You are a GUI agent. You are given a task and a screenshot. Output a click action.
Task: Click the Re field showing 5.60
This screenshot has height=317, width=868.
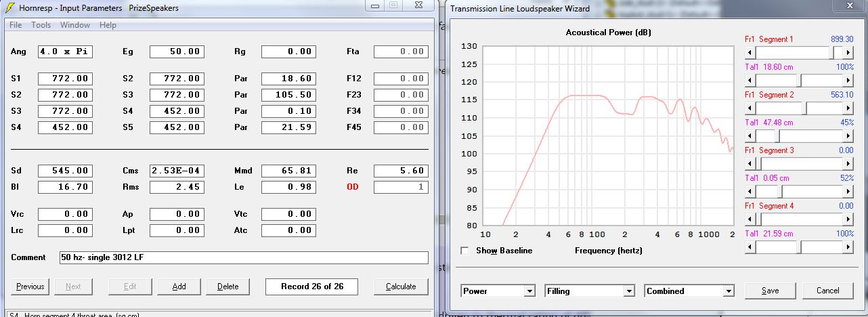tap(401, 171)
